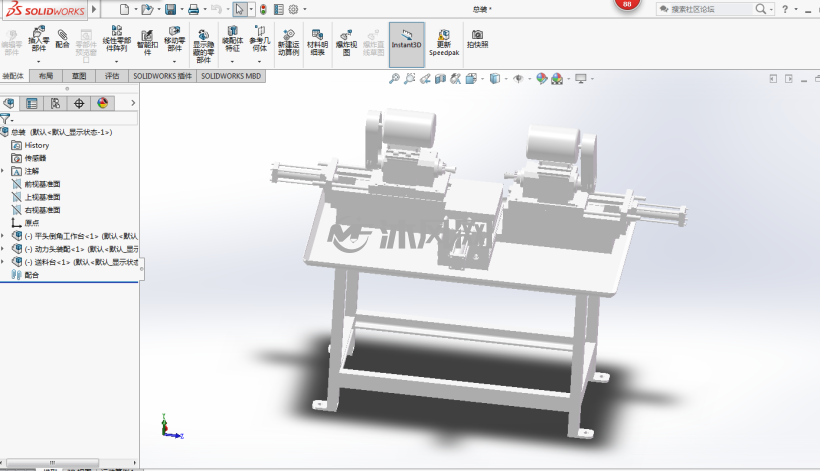Open the FeatureManager design tree tab
This screenshot has height=471, width=820.
pyautogui.click(x=8, y=103)
